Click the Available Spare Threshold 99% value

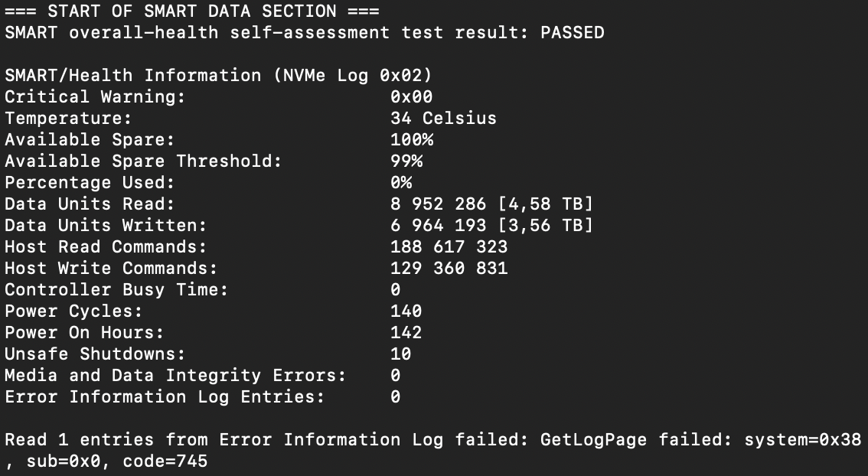406,161
